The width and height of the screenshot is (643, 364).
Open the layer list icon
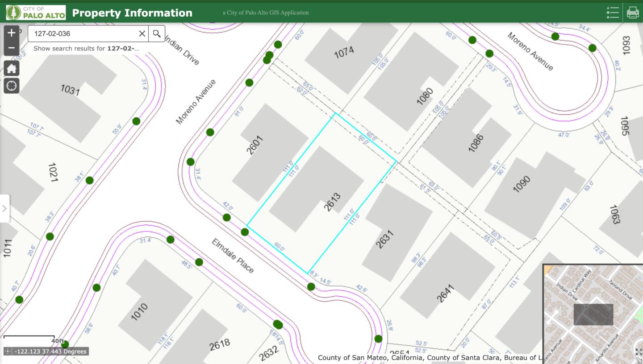[613, 12]
